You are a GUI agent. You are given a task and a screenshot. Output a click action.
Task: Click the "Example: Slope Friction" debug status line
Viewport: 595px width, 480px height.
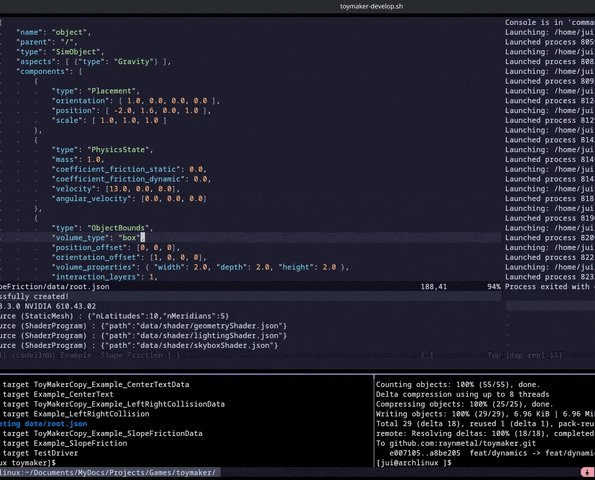[90, 356]
